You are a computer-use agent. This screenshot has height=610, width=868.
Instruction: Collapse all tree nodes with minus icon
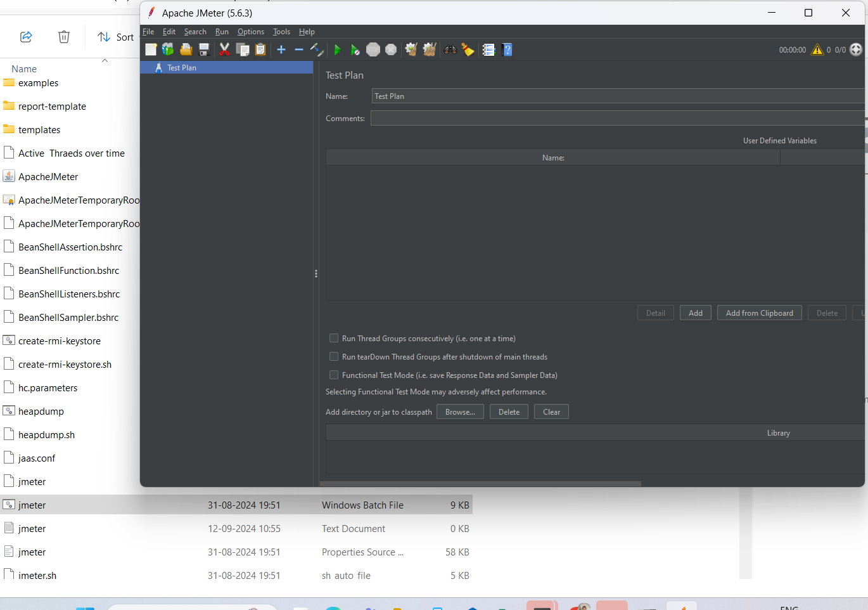click(x=298, y=49)
